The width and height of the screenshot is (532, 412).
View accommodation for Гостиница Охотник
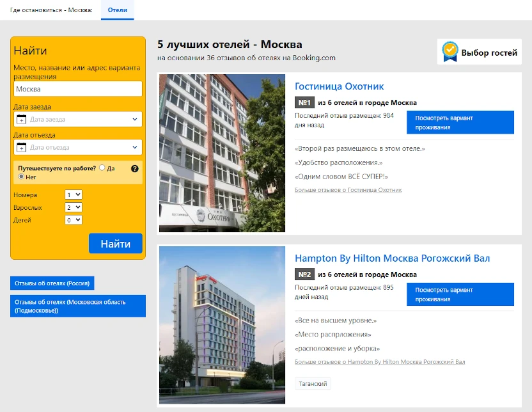coord(460,122)
